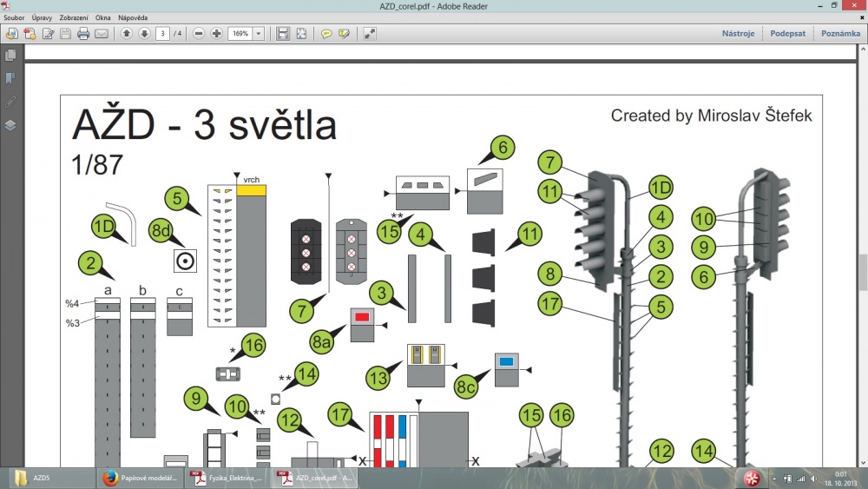Open the Nápověda menu
The image size is (868, 489).
click(x=133, y=17)
